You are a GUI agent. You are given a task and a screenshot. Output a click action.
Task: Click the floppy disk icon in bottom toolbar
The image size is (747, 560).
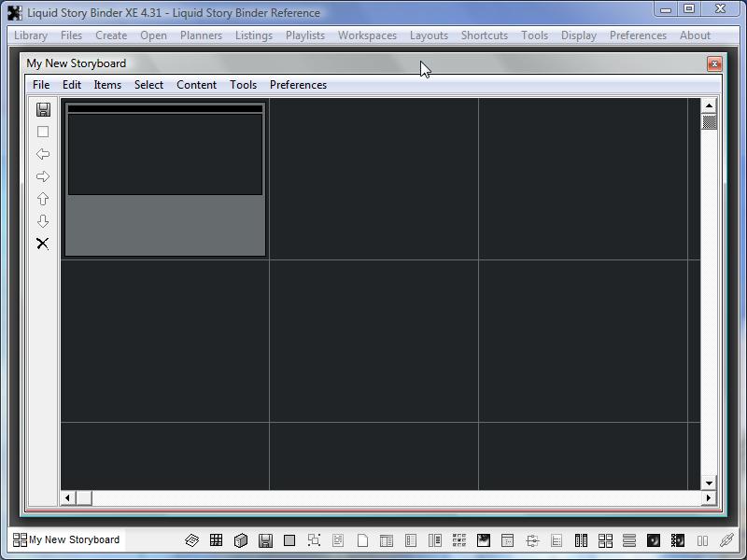pyautogui.click(x=265, y=540)
